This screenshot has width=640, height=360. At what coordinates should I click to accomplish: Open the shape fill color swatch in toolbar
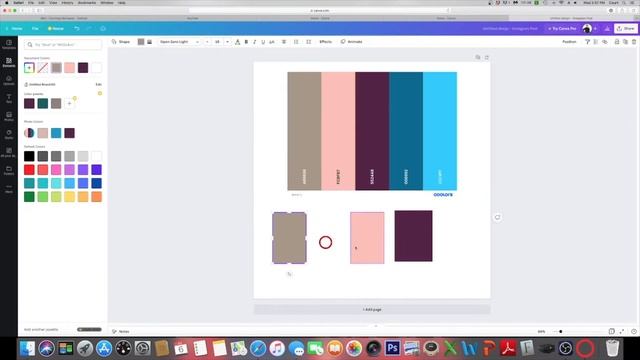(x=141, y=42)
